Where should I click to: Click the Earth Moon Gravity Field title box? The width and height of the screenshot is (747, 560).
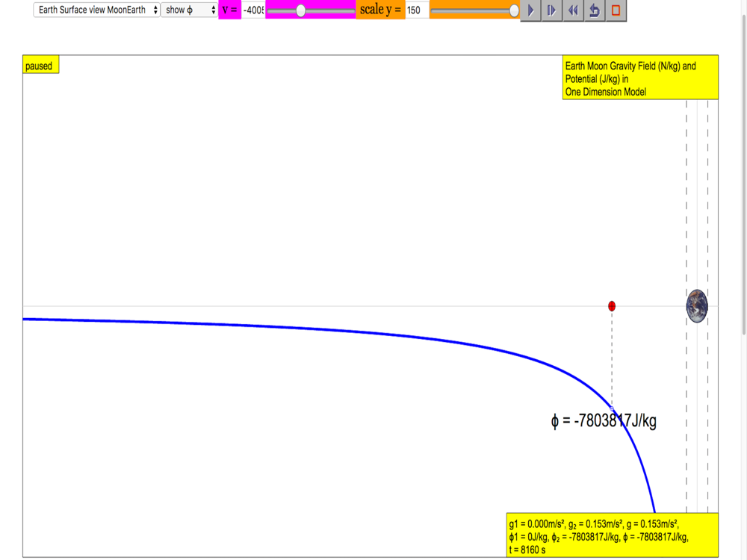coord(640,78)
